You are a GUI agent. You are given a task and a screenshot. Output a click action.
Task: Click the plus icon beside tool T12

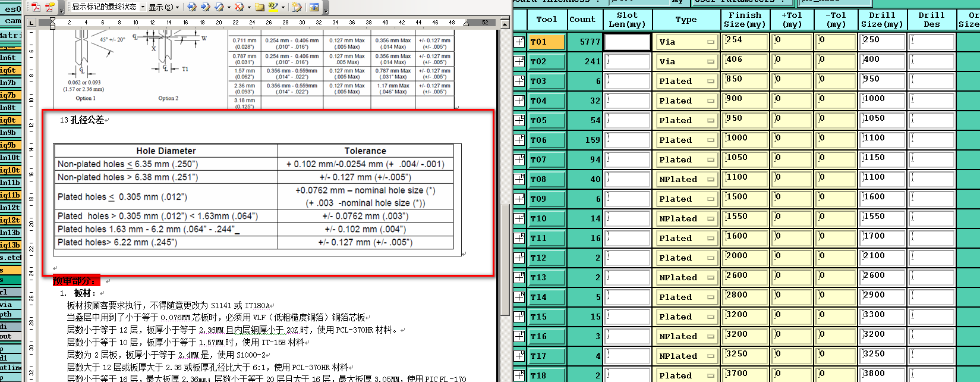519,258
